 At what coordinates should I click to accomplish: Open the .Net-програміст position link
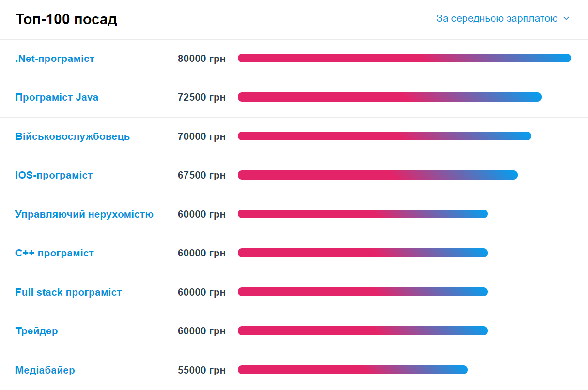(x=55, y=59)
